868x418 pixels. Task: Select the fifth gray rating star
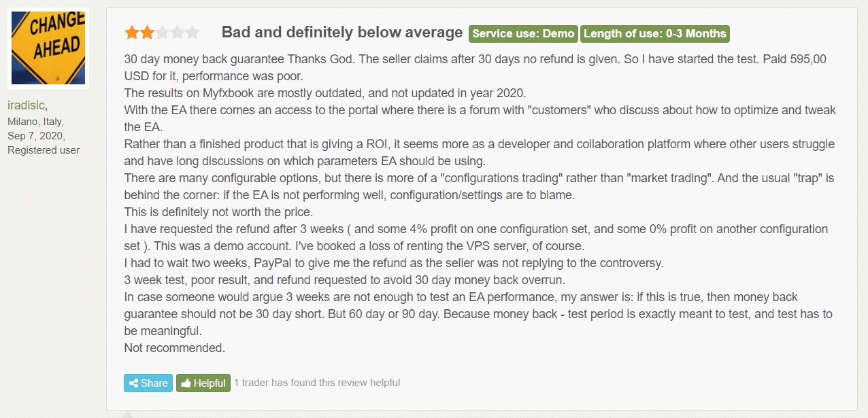(x=193, y=32)
